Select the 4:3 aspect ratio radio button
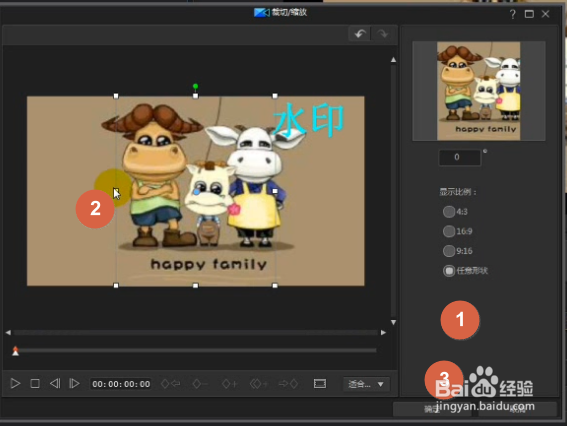 449,212
